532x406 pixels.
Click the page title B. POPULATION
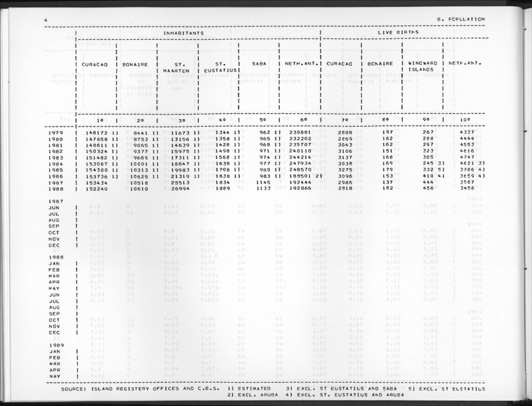461,19
